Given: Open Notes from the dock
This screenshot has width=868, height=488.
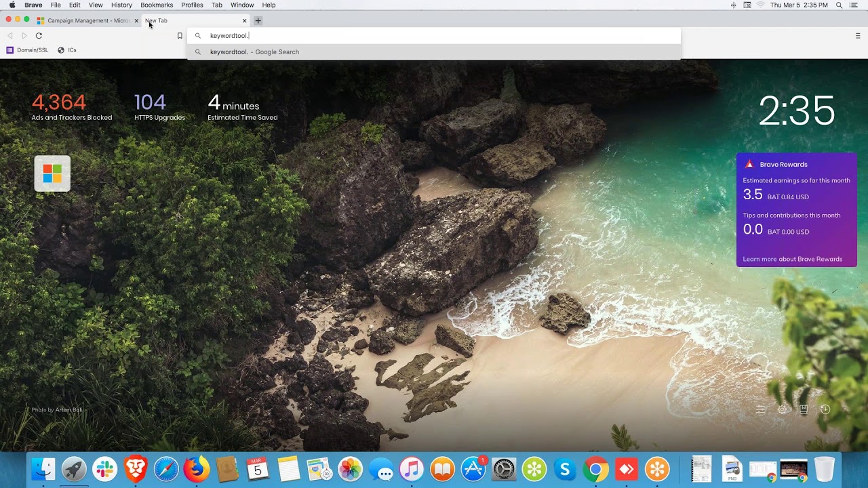Looking at the screenshot, I should point(289,469).
